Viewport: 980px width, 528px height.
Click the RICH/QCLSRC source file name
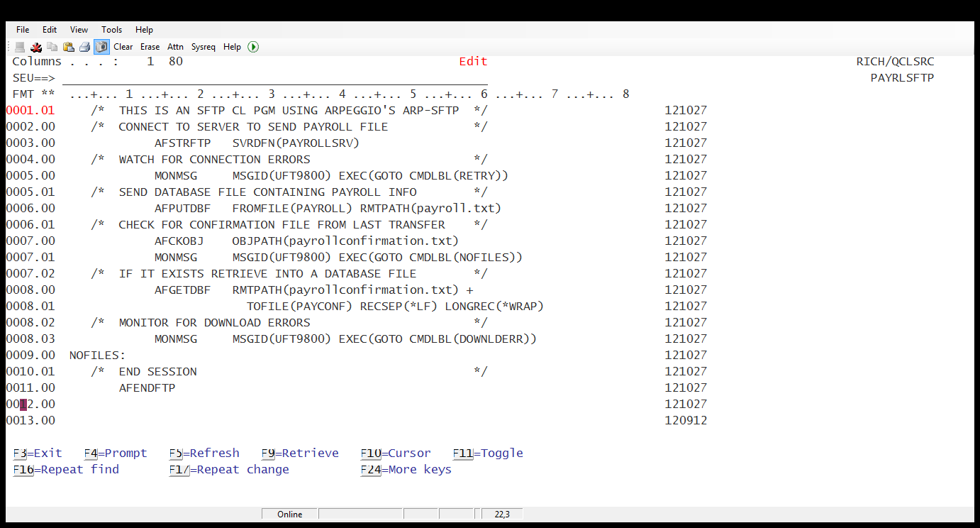tap(896, 62)
